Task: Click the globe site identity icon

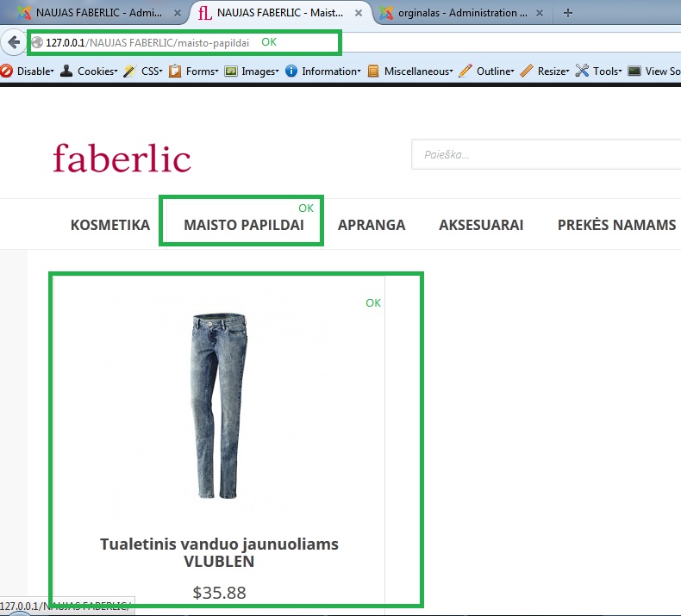Action: [x=37, y=42]
